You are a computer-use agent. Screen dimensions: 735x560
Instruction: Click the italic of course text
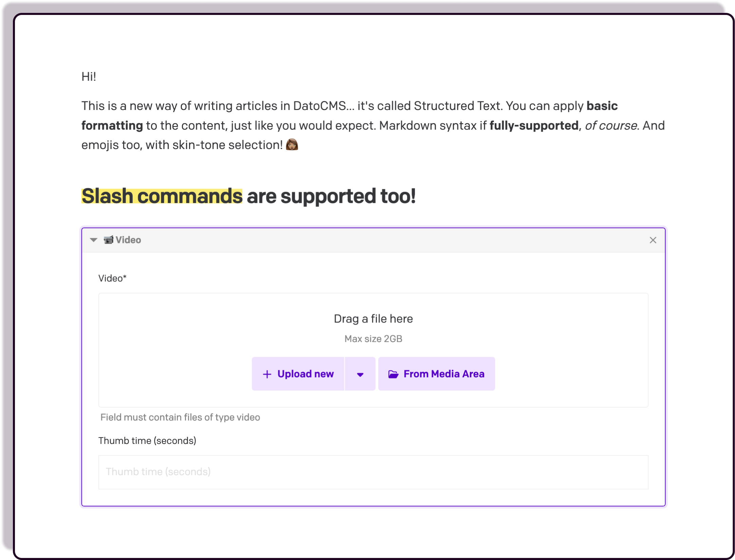pyautogui.click(x=610, y=126)
